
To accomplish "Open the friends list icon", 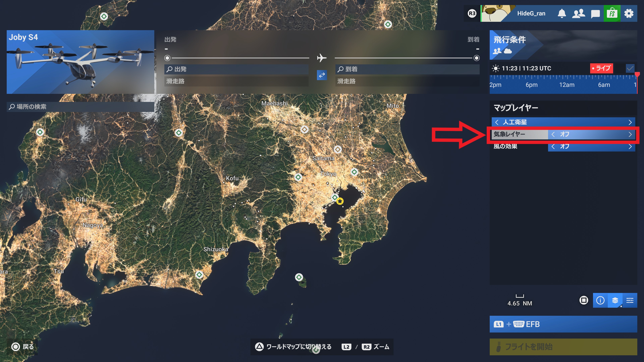I will (578, 13).
